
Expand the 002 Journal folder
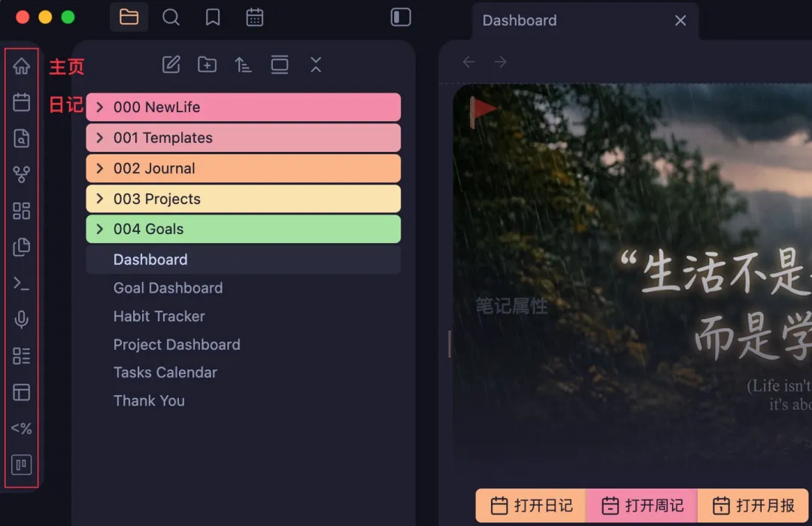[100, 169]
